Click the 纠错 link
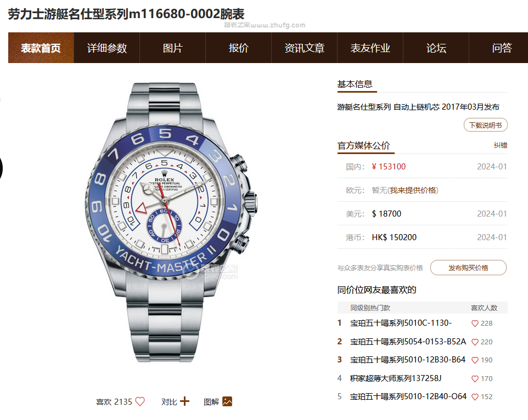The height and width of the screenshot is (420, 528). click(501, 145)
